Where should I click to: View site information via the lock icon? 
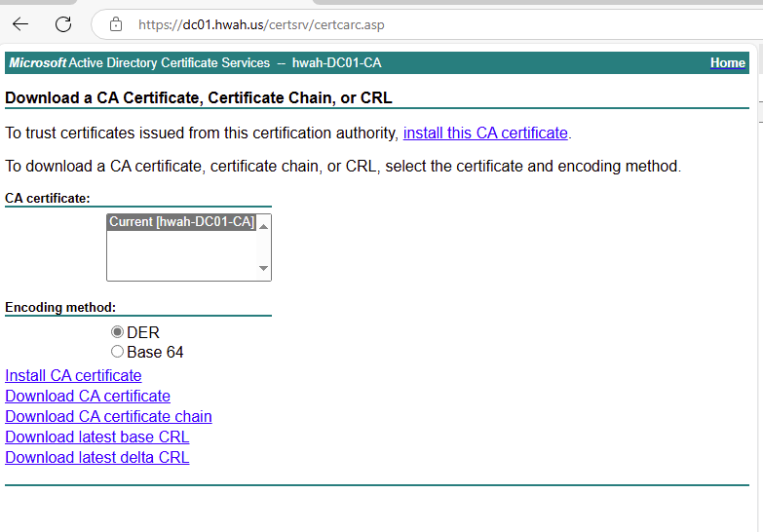click(116, 24)
